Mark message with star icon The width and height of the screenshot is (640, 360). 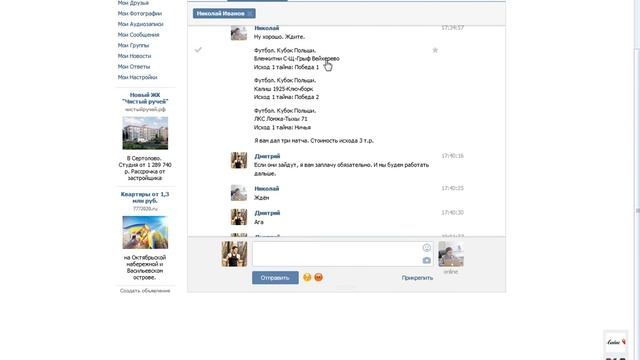435,50
